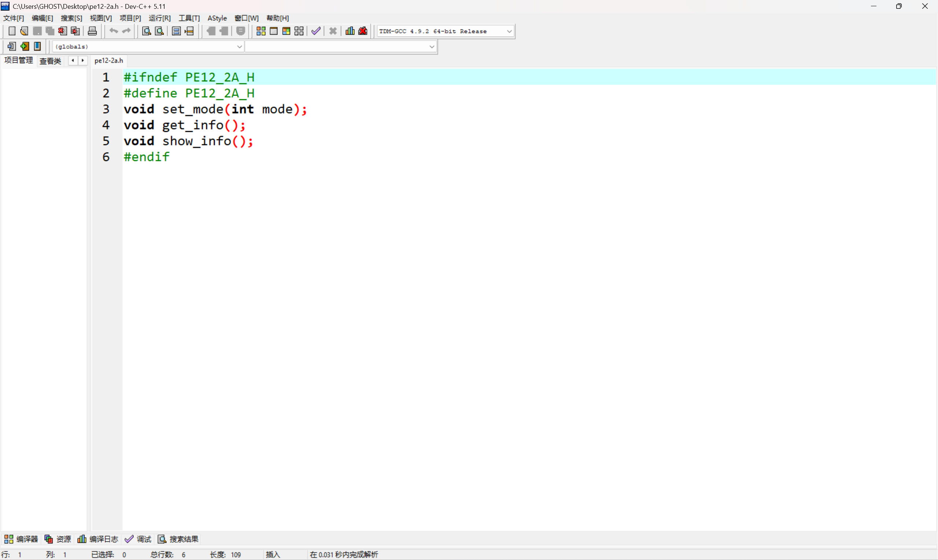Expand the (globals) class browser dropdown
938x560 pixels.
[239, 47]
